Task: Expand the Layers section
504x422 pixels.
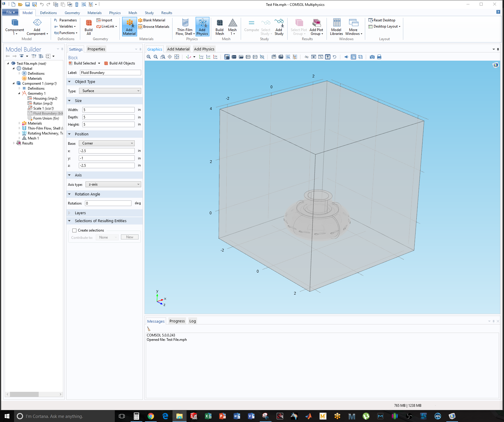Action: pos(80,213)
